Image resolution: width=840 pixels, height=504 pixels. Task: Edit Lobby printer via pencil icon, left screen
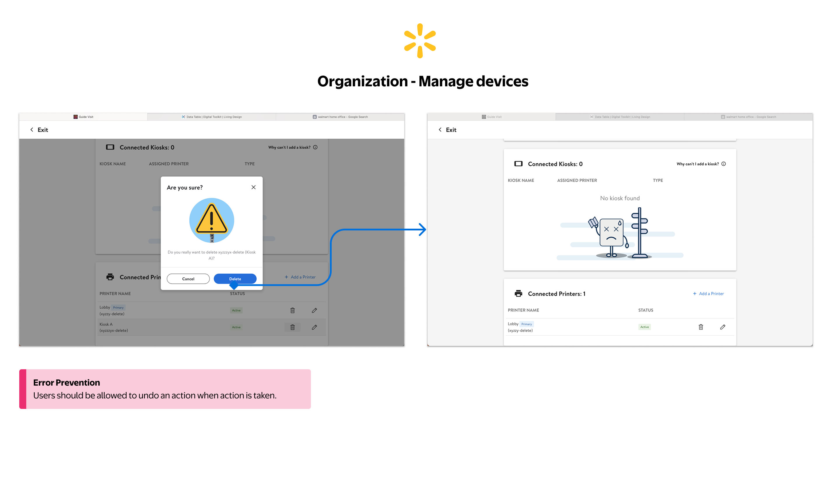314,310
